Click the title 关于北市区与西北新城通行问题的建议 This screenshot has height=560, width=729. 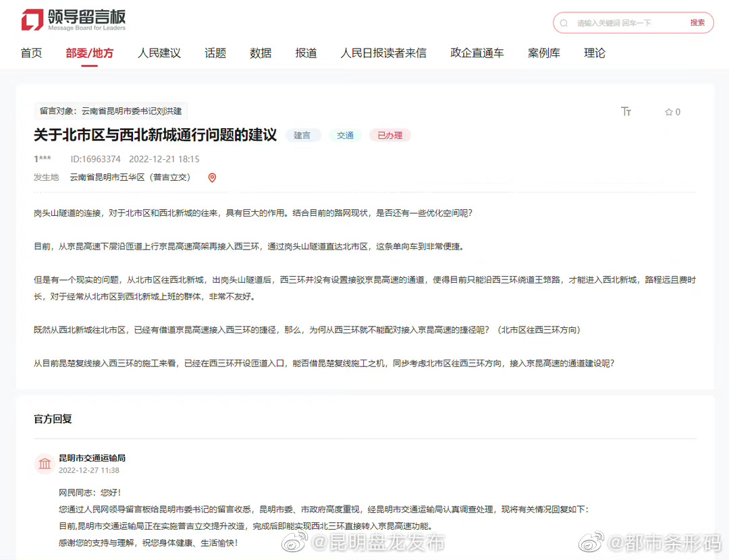[155, 135]
